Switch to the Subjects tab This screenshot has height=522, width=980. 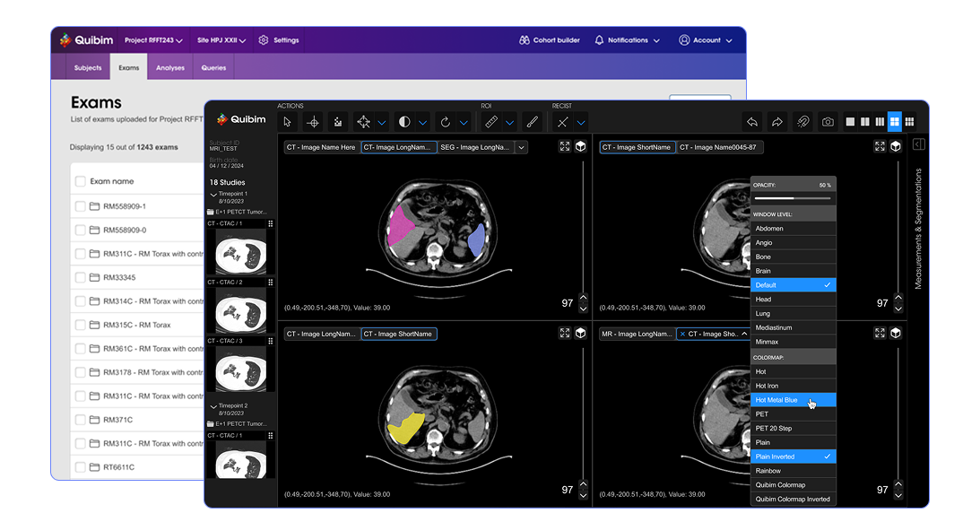88,67
